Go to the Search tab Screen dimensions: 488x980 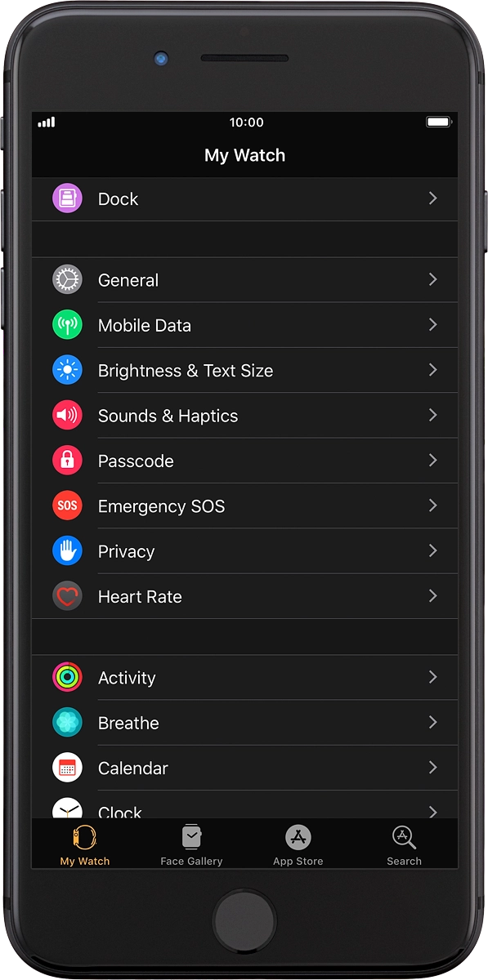pyautogui.click(x=403, y=844)
